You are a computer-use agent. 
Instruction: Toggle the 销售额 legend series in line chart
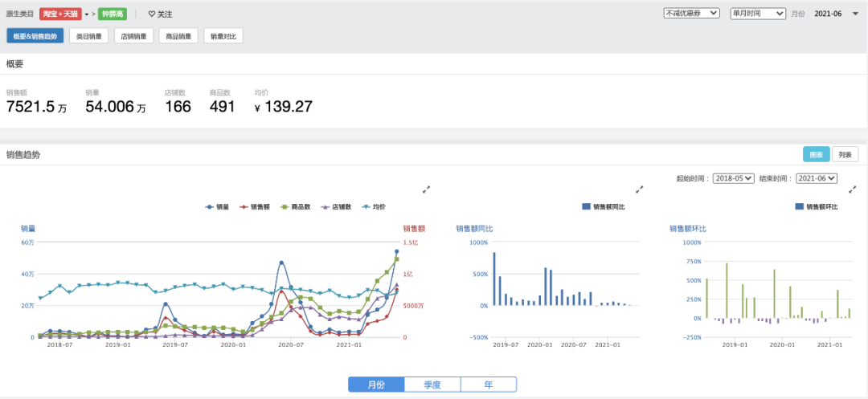pyautogui.click(x=255, y=206)
